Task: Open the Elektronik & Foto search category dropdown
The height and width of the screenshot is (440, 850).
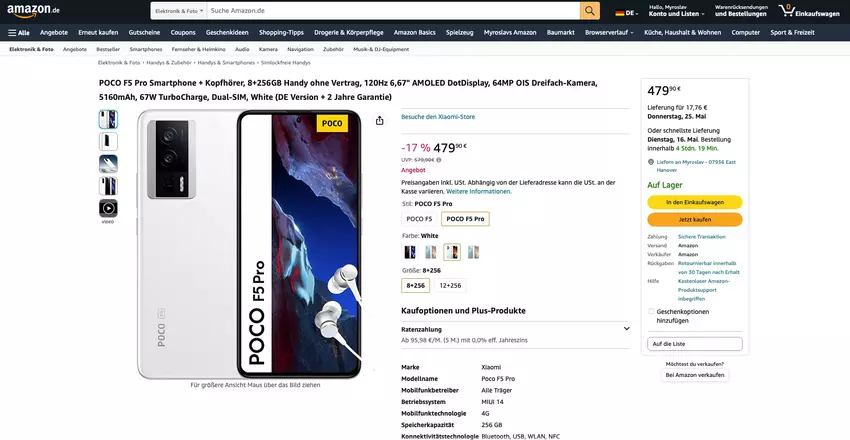Action: (x=180, y=11)
